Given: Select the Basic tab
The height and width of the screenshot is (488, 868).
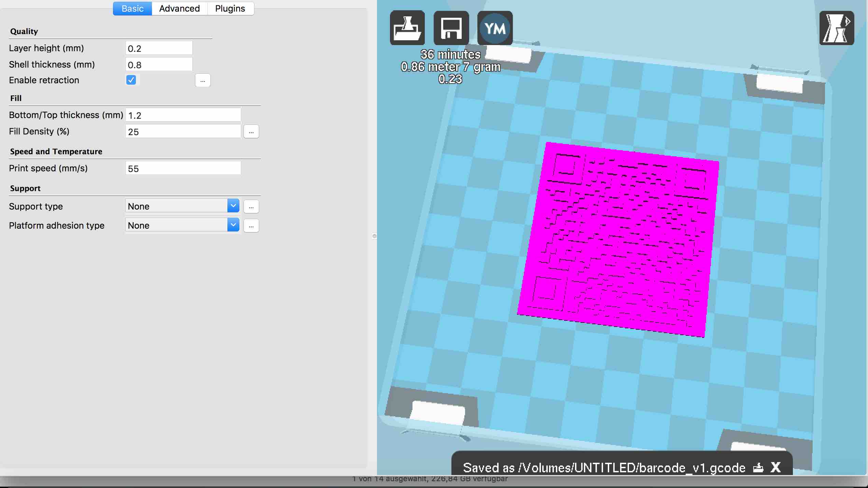Looking at the screenshot, I should tap(132, 9).
